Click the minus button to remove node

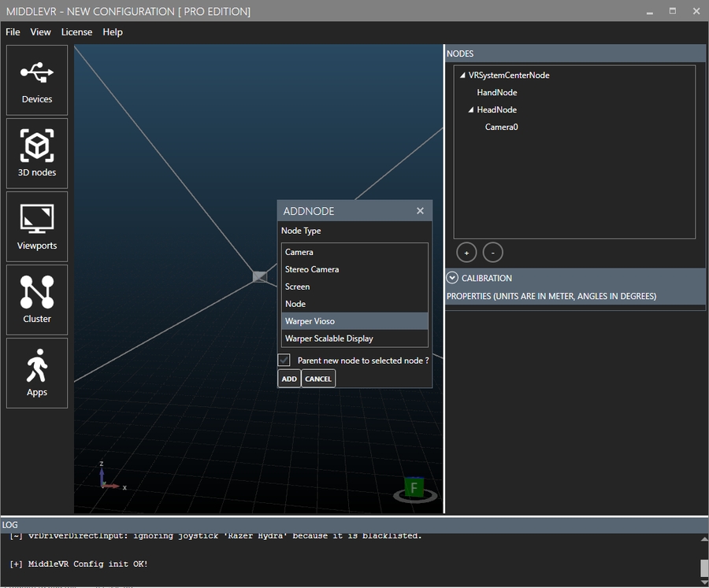point(492,253)
